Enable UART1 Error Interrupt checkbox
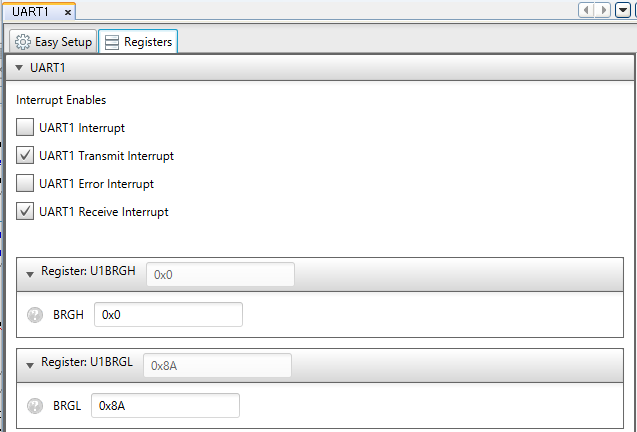Image resolution: width=637 pixels, height=432 pixels. (x=26, y=184)
